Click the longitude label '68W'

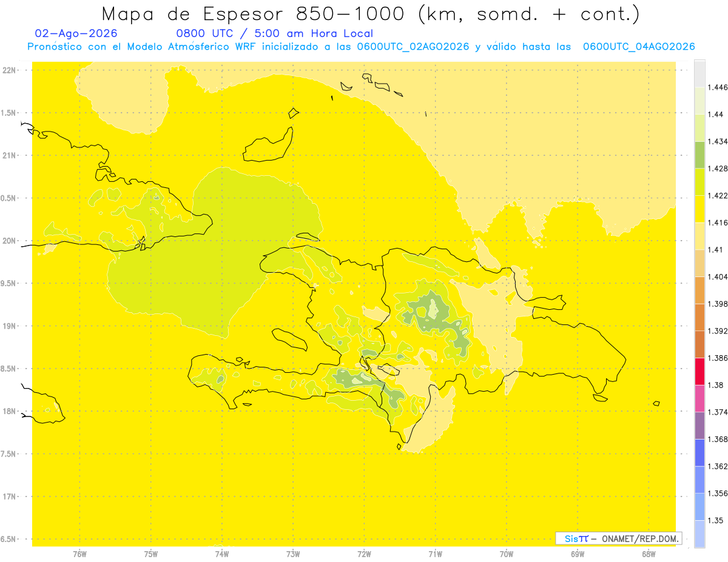click(x=648, y=554)
